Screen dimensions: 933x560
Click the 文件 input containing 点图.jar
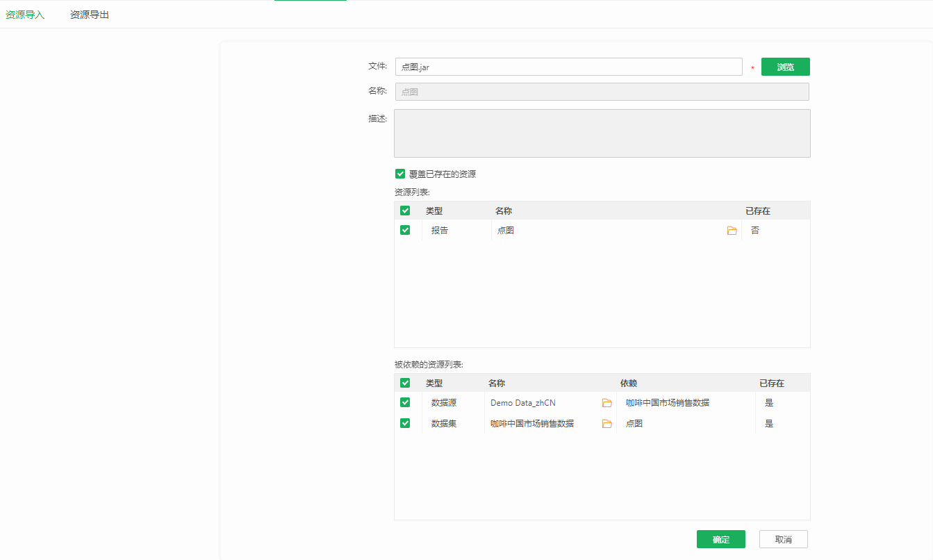[x=569, y=67]
